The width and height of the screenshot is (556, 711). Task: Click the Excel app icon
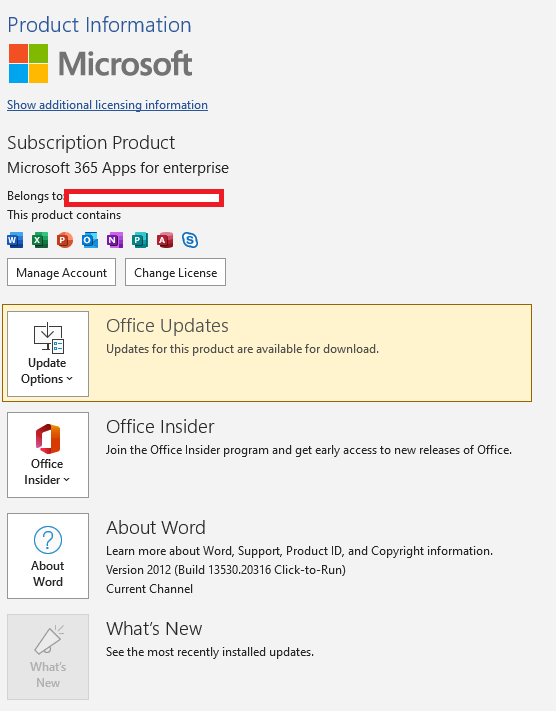(40, 240)
